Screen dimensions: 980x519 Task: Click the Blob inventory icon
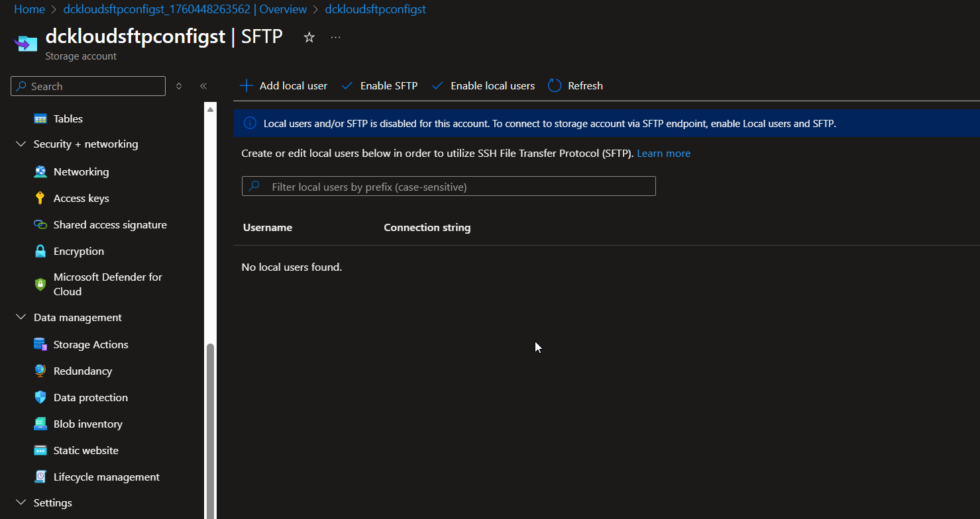40,424
